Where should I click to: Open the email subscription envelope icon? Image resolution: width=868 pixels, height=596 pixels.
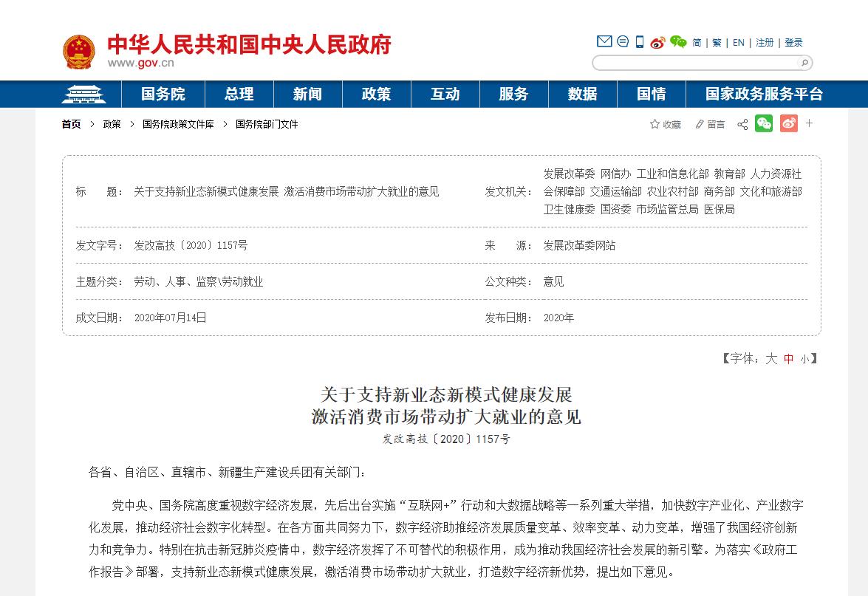[604, 41]
